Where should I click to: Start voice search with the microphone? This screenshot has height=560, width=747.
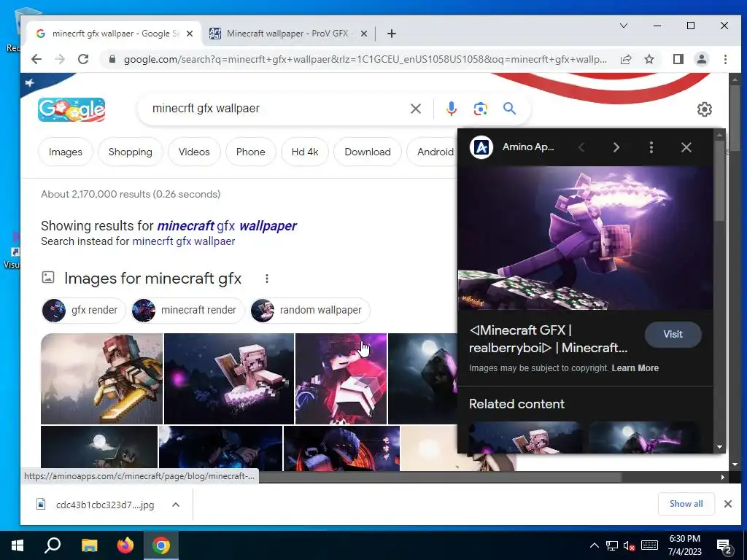click(451, 109)
